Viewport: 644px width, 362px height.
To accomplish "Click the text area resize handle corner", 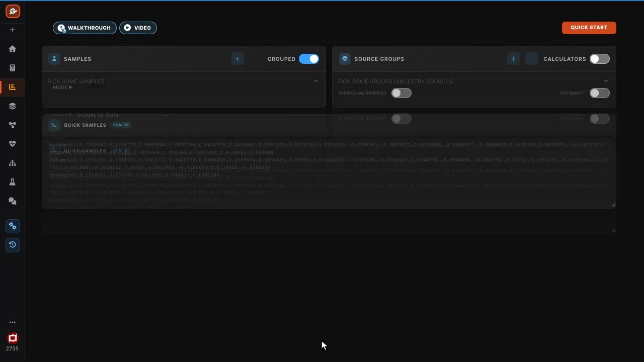I will [614, 205].
